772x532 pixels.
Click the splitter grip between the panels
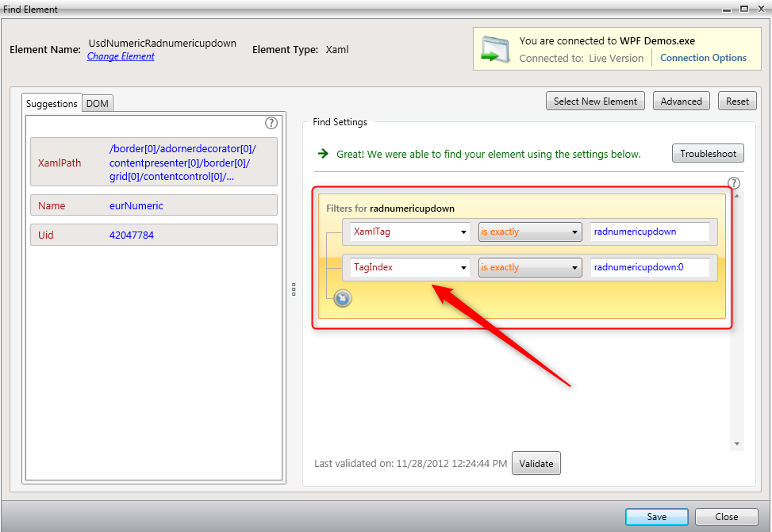294,289
